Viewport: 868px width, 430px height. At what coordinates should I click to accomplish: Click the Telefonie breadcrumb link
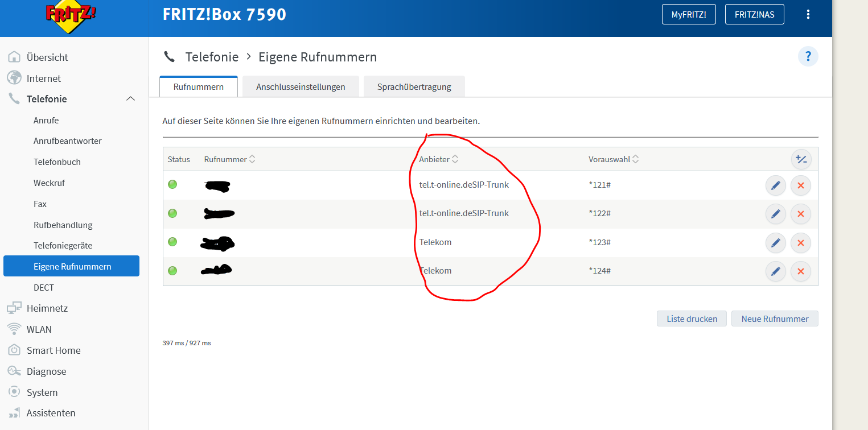point(212,57)
